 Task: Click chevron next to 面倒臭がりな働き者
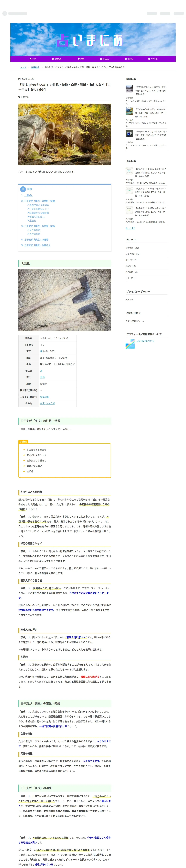pos(28,213)
